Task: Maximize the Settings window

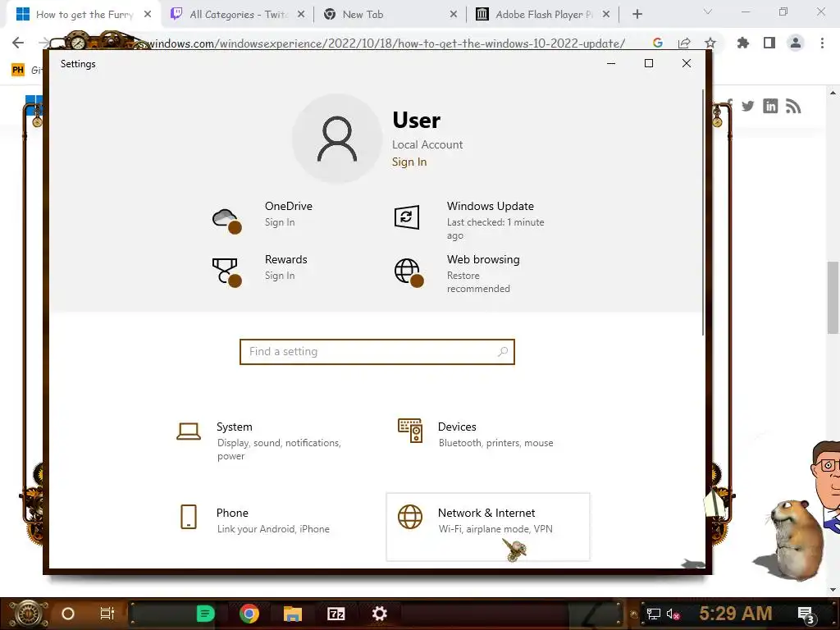Action: pos(649,63)
